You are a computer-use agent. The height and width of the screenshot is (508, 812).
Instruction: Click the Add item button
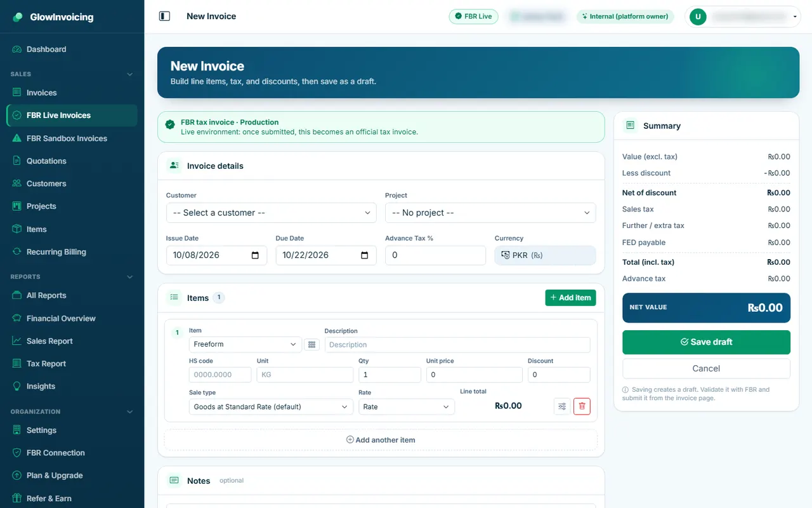pyautogui.click(x=570, y=298)
